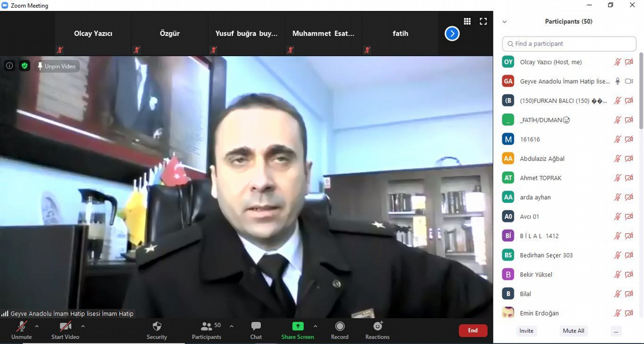Enter full screen mode icon
The width and height of the screenshot is (644, 344).
(x=484, y=21)
